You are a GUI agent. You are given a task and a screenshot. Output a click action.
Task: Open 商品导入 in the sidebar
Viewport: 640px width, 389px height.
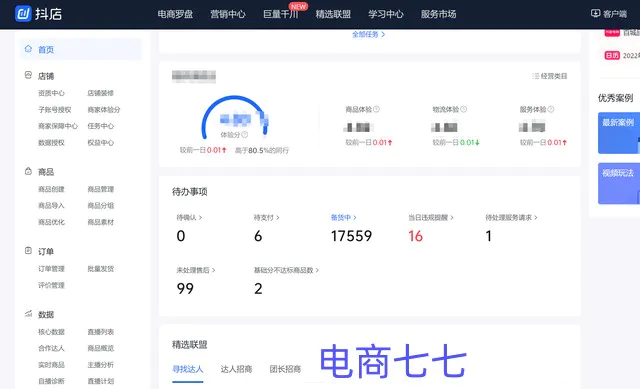51,205
